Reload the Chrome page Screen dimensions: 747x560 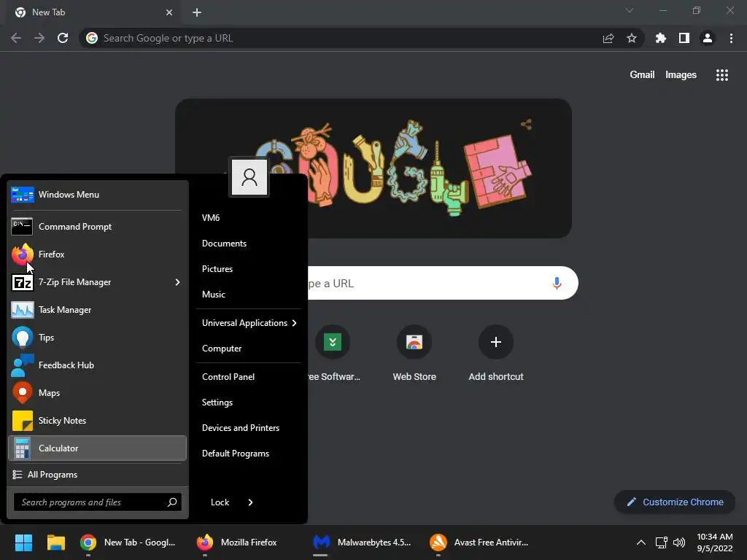tap(63, 38)
